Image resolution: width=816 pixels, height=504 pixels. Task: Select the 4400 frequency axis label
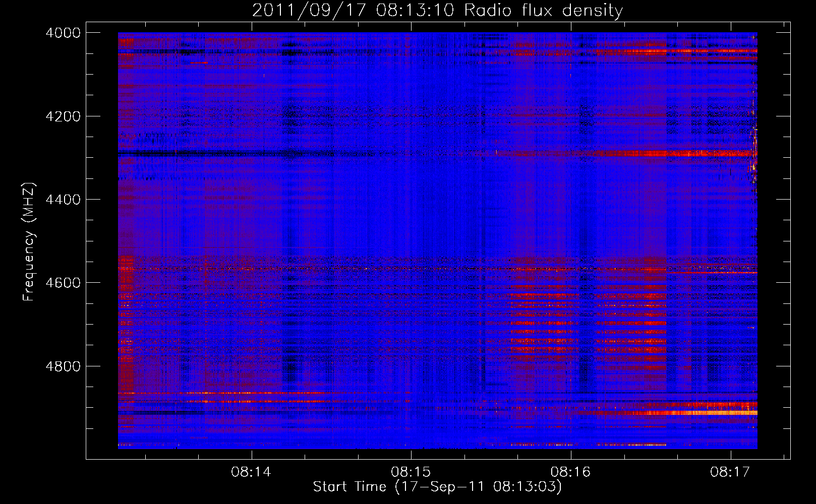pyautogui.click(x=63, y=200)
